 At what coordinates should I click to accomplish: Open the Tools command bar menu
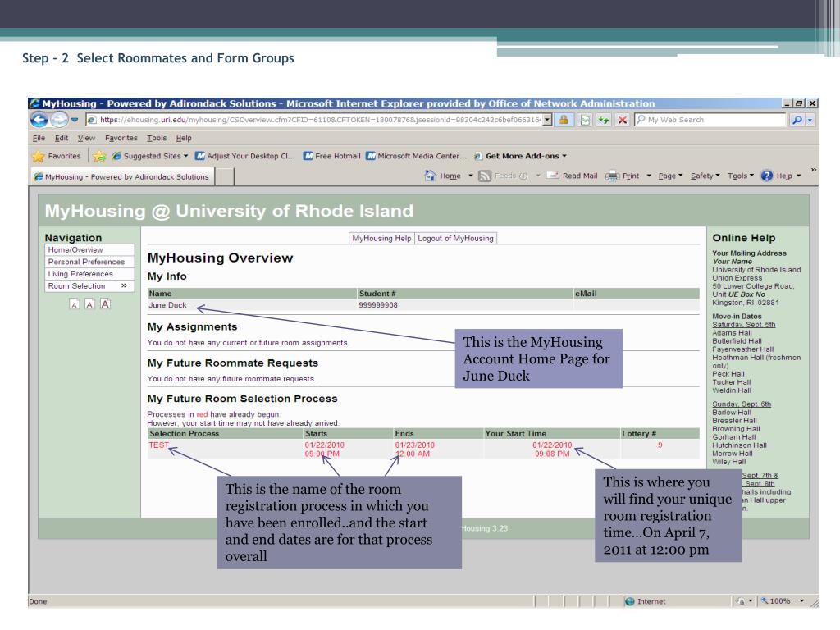[x=741, y=176]
